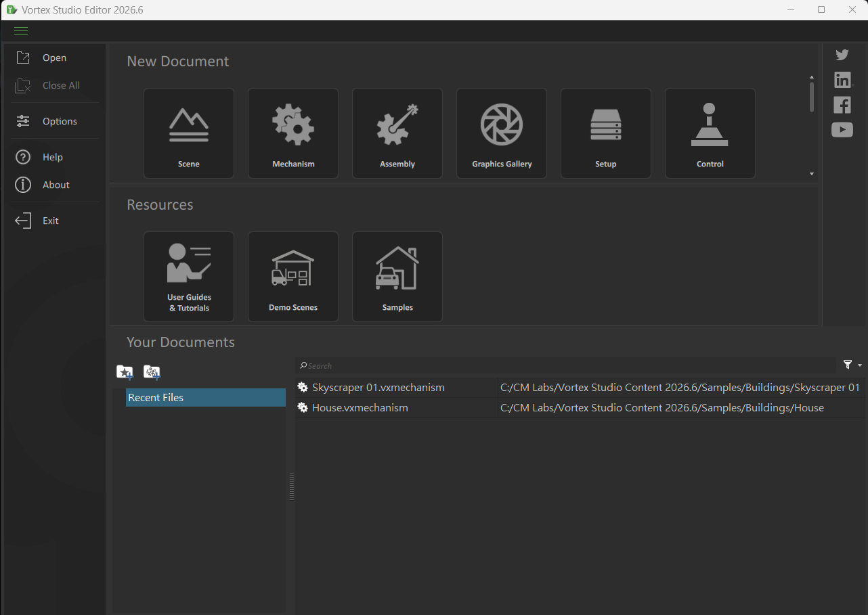
Task: Select Help in the side menu
Action: pyautogui.click(x=54, y=157)
